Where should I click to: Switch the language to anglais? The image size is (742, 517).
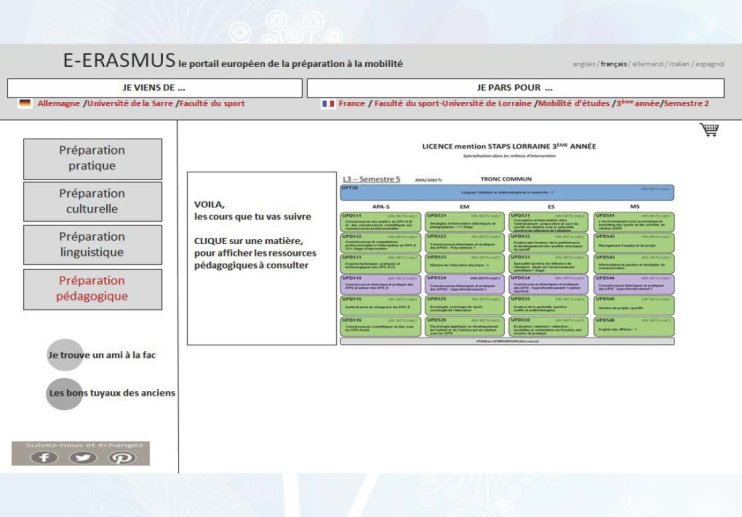click(583, 64)
